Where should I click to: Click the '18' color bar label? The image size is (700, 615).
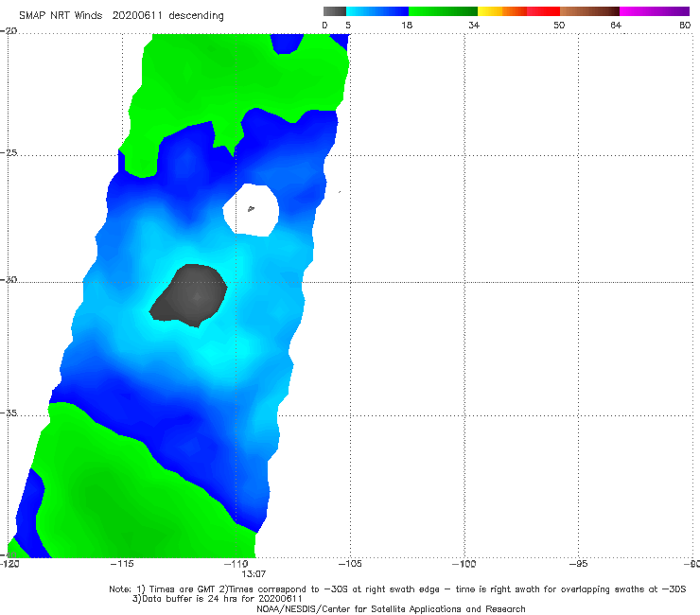click(x=407, y=26)
